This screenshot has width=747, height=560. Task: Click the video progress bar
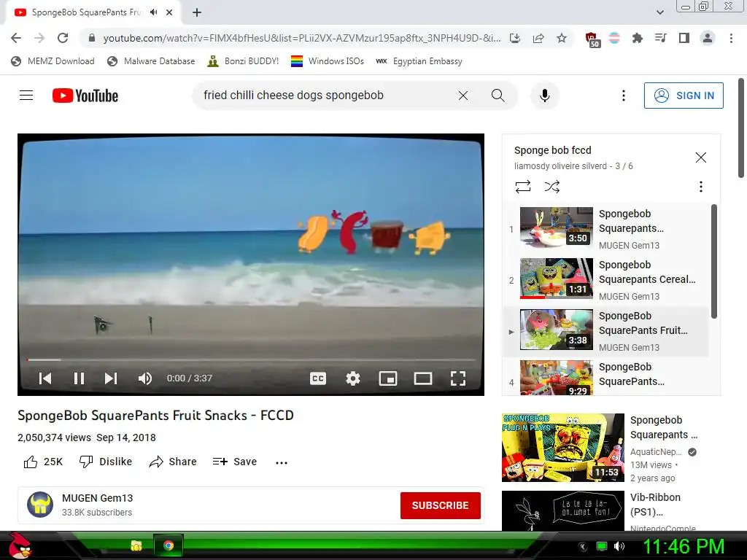[251, 359]
